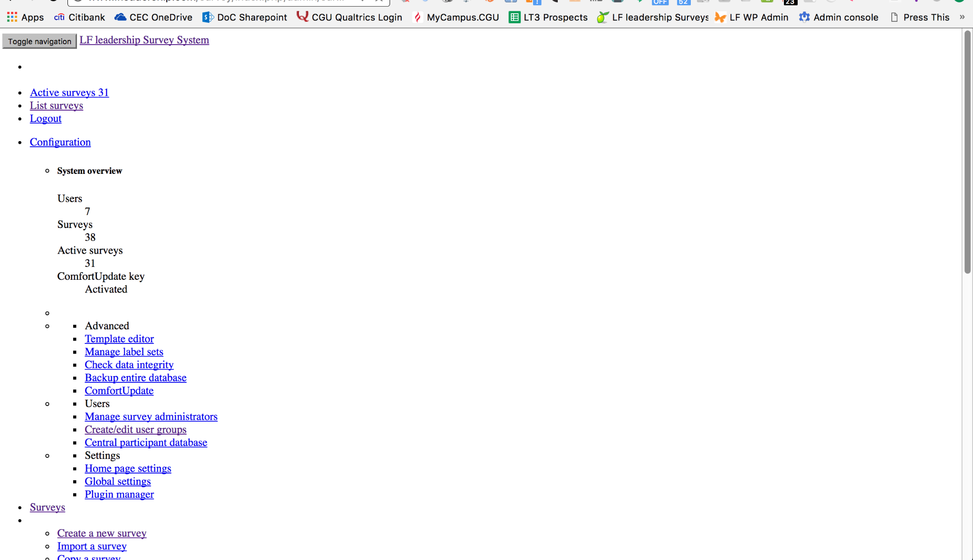Open the Template editor link
The width and height of the screenshot is (973, 560).
point(119,339)
